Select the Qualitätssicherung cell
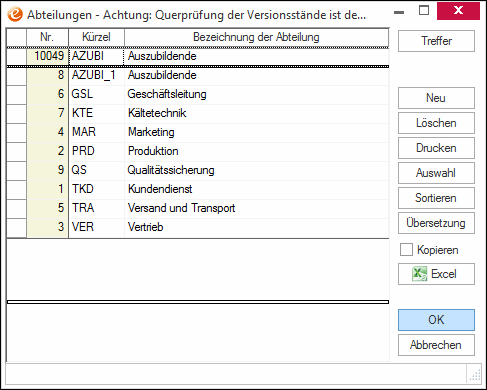This screenshot has width=487, height=390. tap(256, 170)
